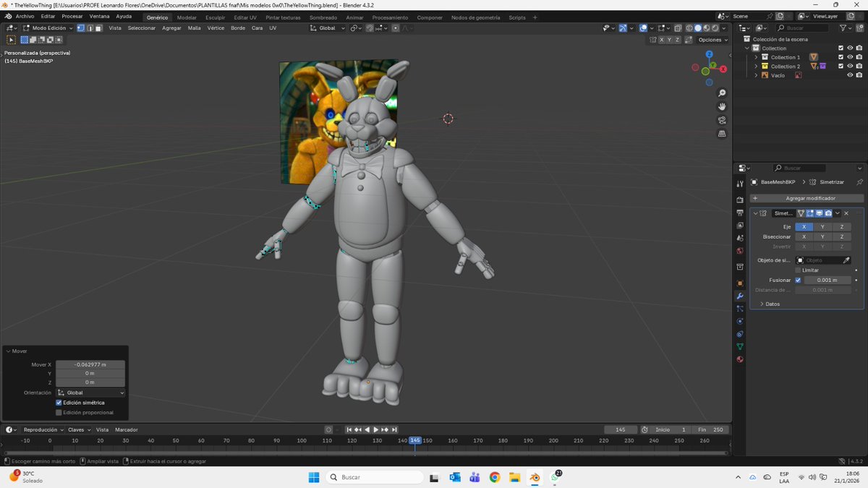
Task: Click the object eyedropper in Objeto de simetría
Action: (x=846, y=260)
